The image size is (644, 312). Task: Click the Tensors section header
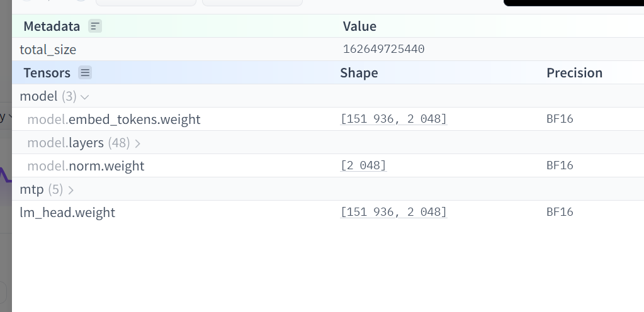[x=47, y=73]
